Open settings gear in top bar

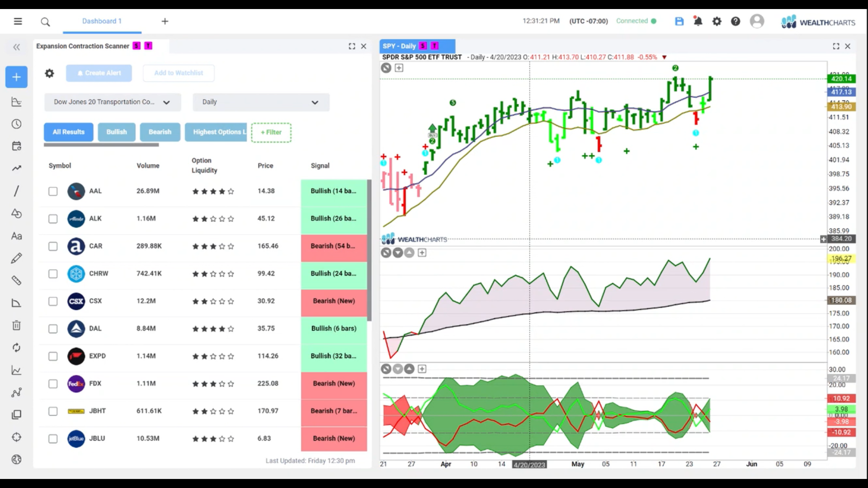[717, 21]
